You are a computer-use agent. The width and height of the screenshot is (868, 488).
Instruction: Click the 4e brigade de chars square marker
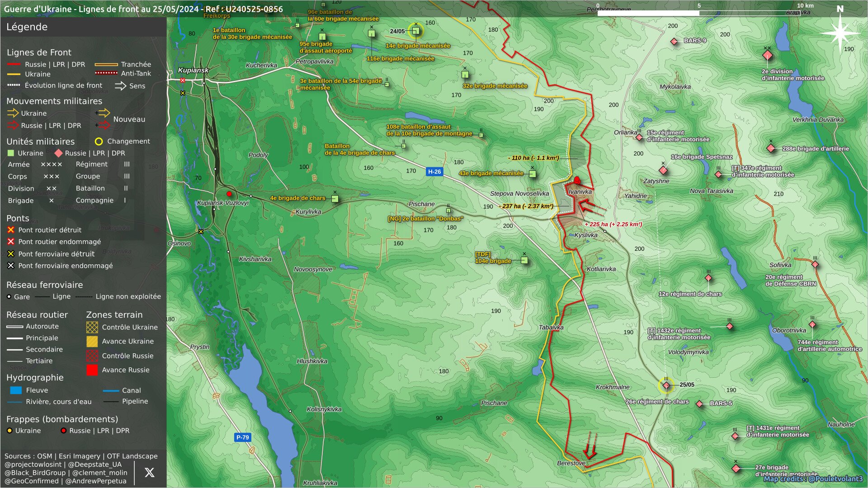tap(335, 199)
